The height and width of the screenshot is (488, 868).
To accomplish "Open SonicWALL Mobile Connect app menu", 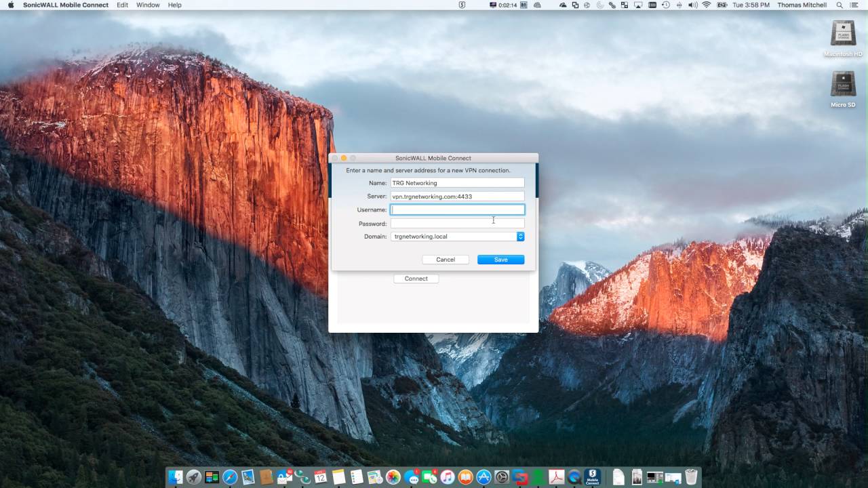I will click(66, 5).
